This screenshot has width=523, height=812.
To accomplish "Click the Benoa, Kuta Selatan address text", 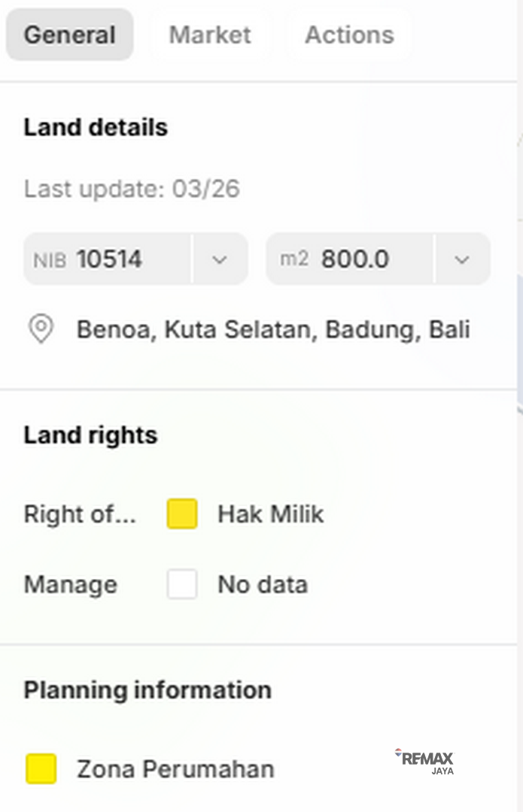I will (273, 329).
